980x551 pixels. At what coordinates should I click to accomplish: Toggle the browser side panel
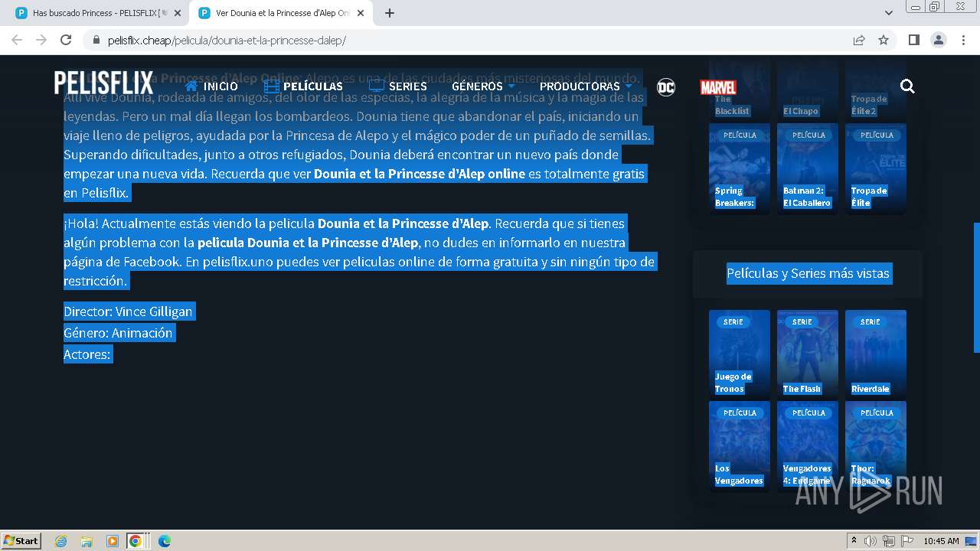[x=913, y=40]
